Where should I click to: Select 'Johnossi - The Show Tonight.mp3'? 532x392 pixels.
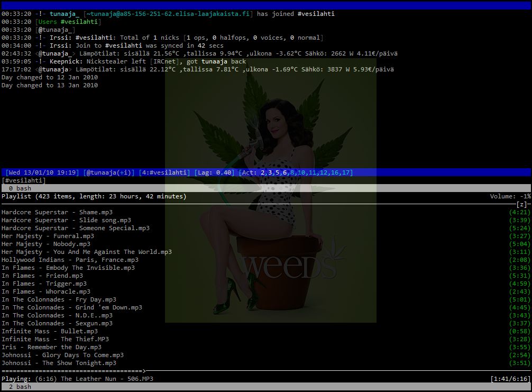(x=59, y=363)
